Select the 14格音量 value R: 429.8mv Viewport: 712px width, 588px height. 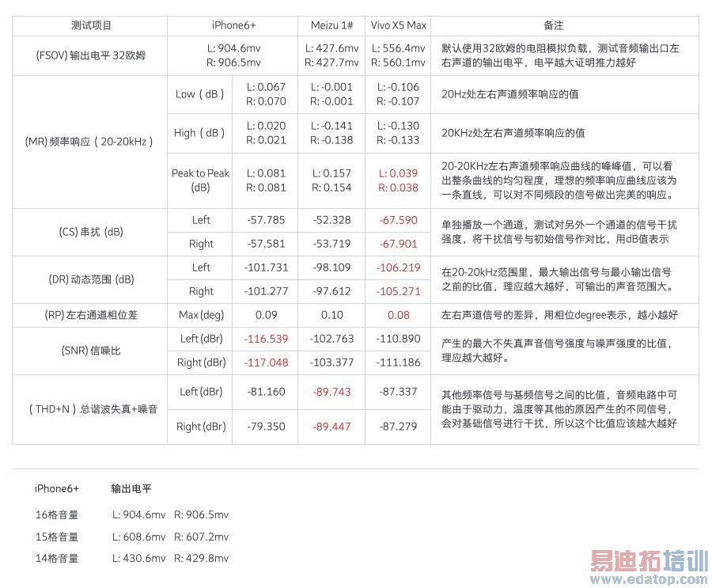tap(201, 559)
